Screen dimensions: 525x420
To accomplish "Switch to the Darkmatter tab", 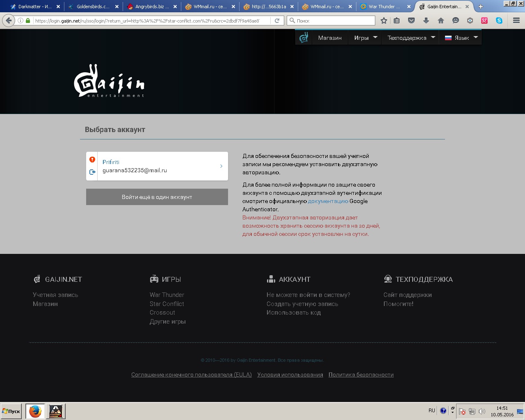I will coord(35,7).
